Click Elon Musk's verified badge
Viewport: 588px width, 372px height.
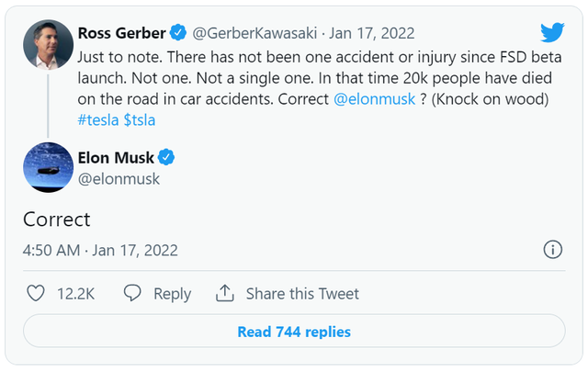coord(167,156)
